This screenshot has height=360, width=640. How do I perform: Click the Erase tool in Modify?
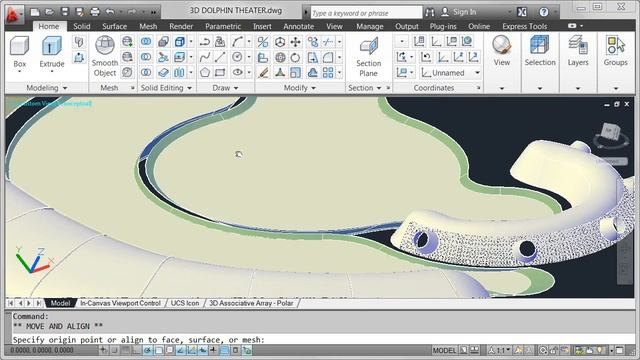pos(263,73)
